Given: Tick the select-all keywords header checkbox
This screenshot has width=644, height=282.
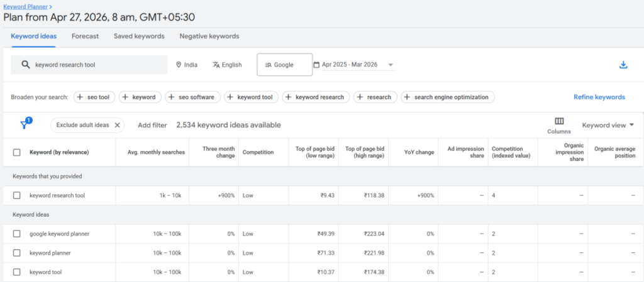Looking at the screenshot, I should [17, 153].
